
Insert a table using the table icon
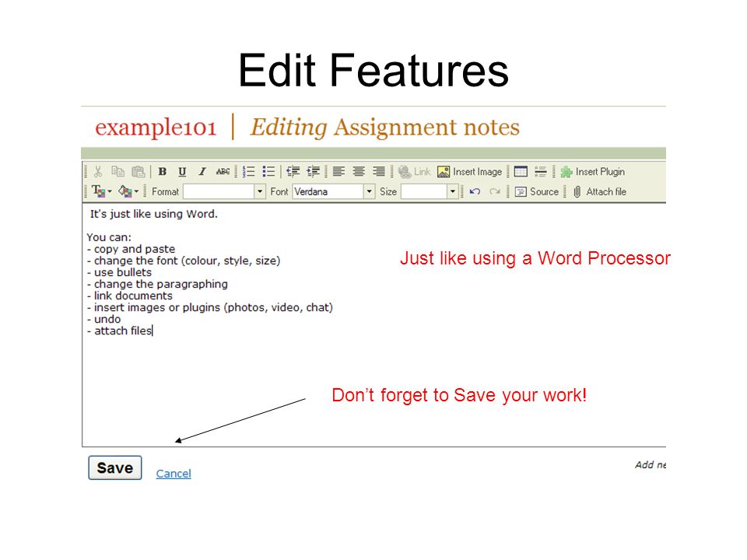pyautogui.click(x=521, y=171)
